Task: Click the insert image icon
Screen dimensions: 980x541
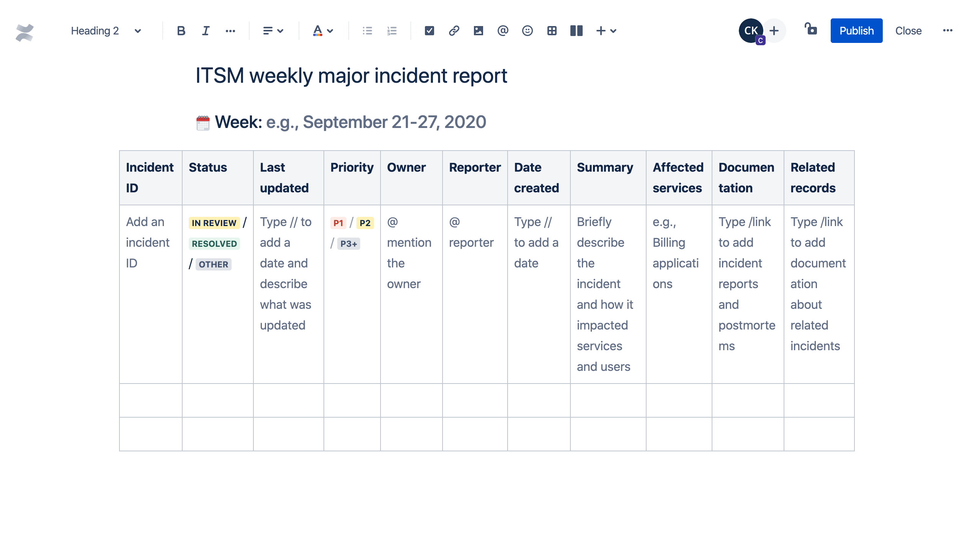Action: pyautogui.click(x=478, y=30)
